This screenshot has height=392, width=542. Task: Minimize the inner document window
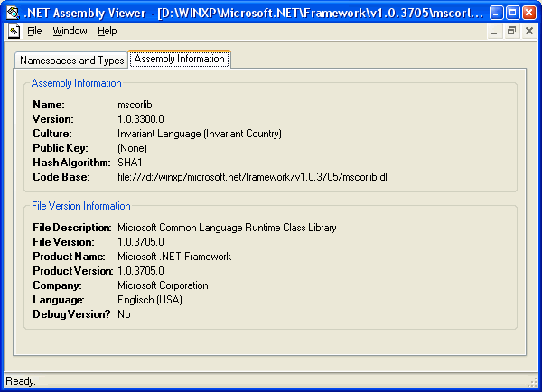tap(494, 31)
